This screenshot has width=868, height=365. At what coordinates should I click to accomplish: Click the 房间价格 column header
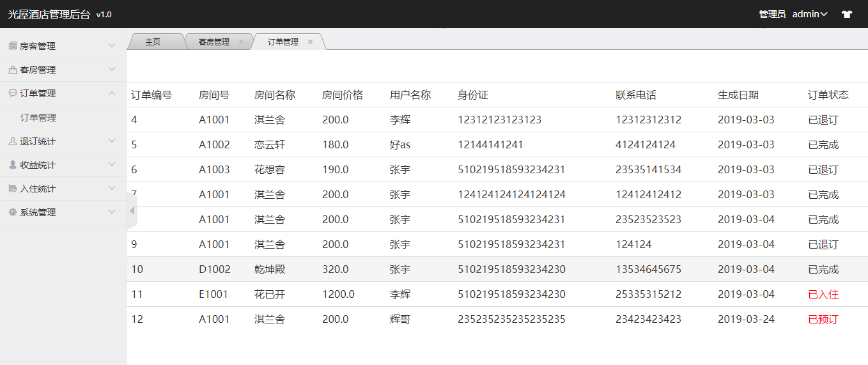coord(343,95)
